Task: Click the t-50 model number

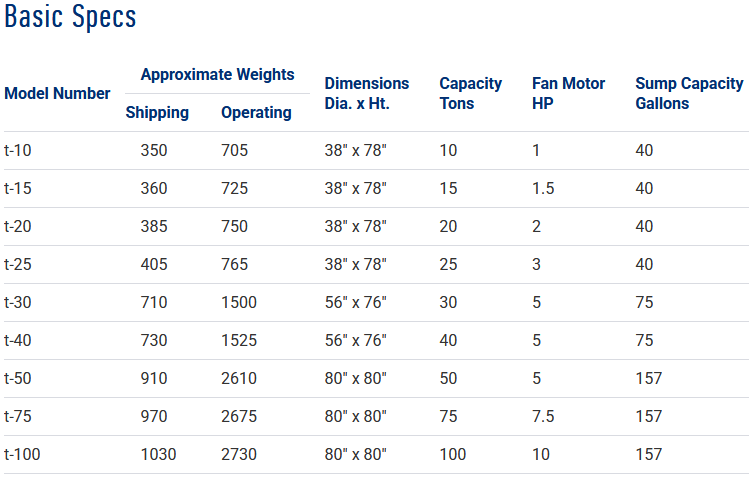Action: click(x=18, y=378)
